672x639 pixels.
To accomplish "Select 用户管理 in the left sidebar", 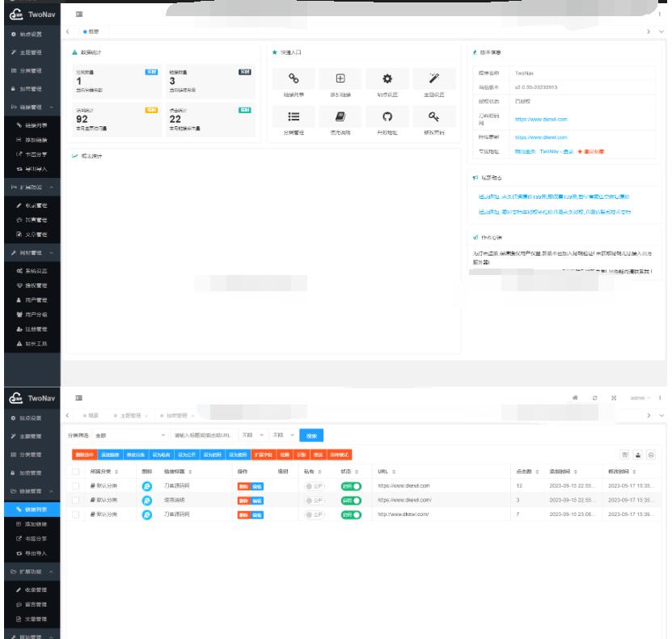I will tap(32, 299).
